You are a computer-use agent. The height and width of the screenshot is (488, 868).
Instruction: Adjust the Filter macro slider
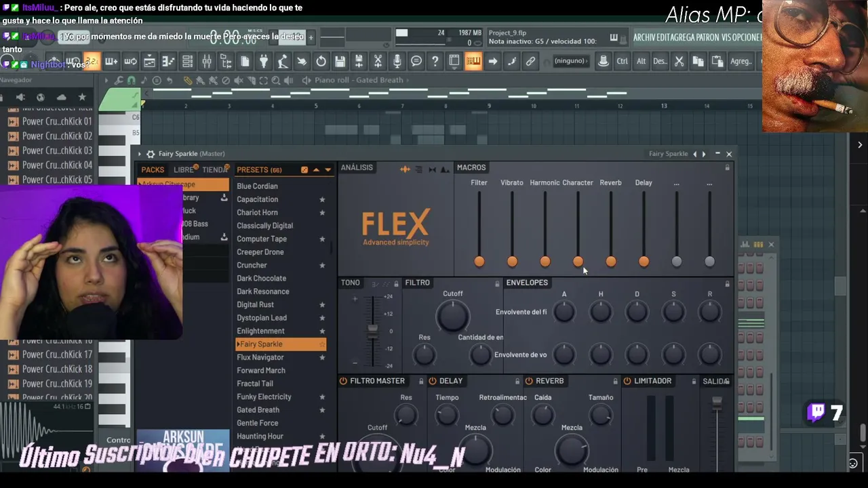tap(479, 262)
